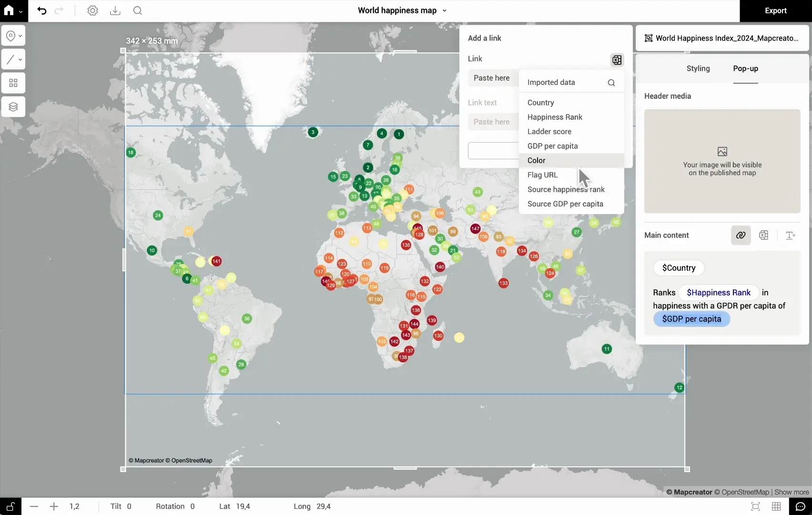The height and width of the screenshot is (515, 812).
Task: Click the download icon in the top toolbar
Action: point(115,10)
